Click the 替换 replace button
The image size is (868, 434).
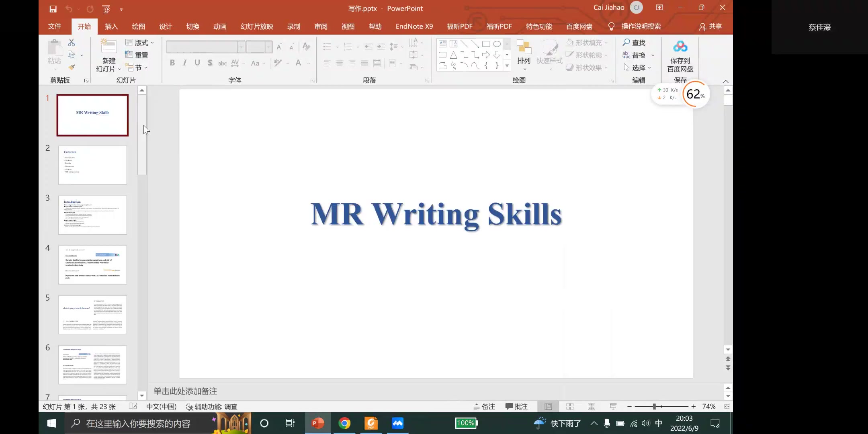pyautogui.click(x=634, y=55)
